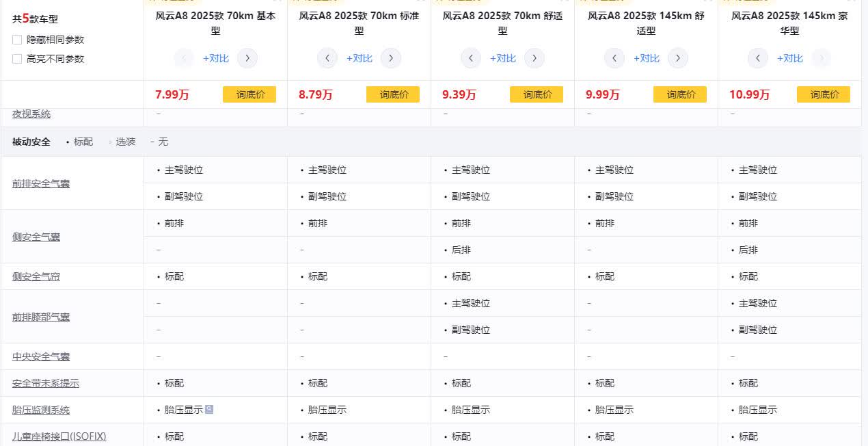
Task: Open the 前排安全气囊 parameter link
Action: pos(41,183)
